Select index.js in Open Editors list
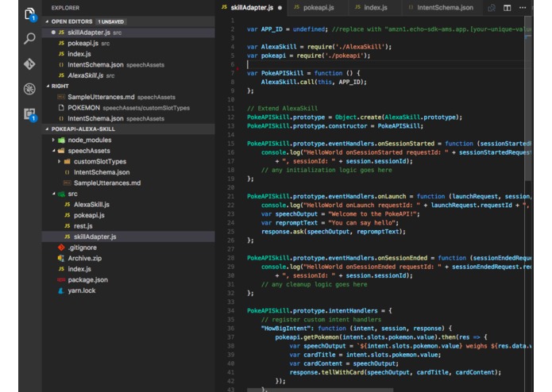Viewport: 552px width, 392px height. click(128, 54)
